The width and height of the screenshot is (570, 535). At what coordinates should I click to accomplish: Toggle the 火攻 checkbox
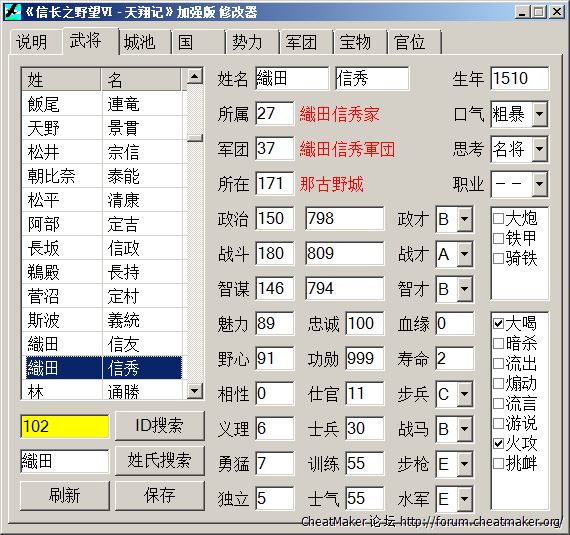[x=498, y=443]
